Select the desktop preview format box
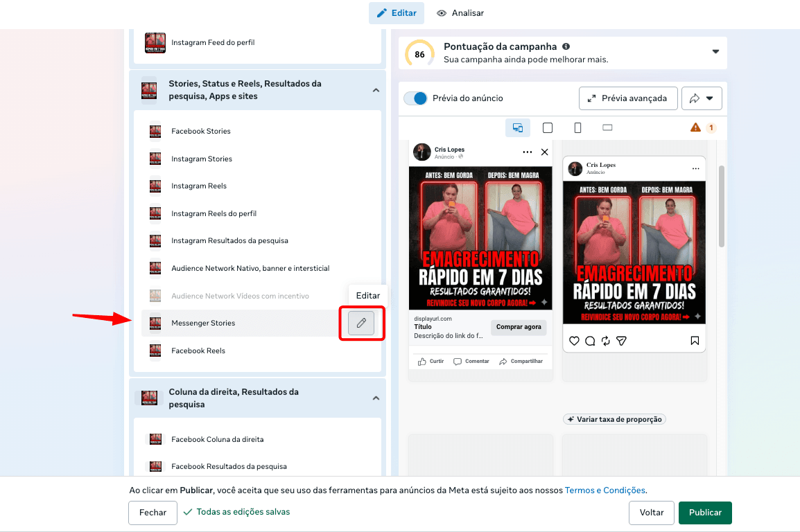Screen dimensions: 800x532 [x=547, y=127]
